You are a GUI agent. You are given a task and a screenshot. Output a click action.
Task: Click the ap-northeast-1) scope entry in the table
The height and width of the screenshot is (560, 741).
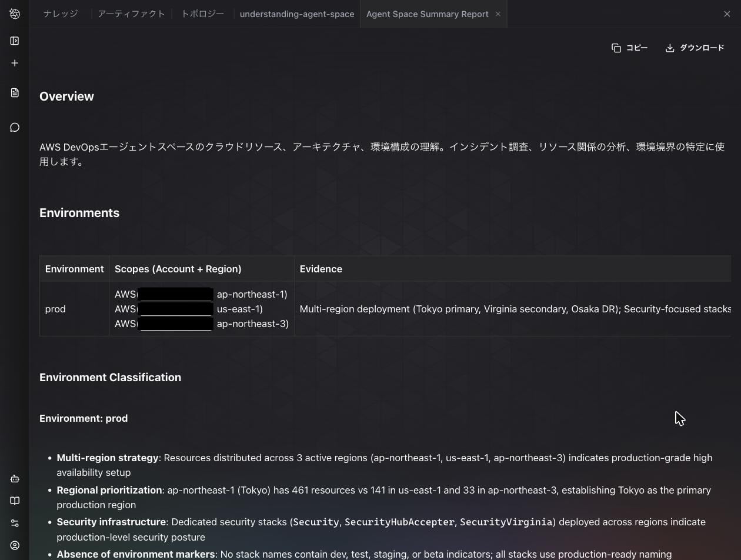[252, 294]
